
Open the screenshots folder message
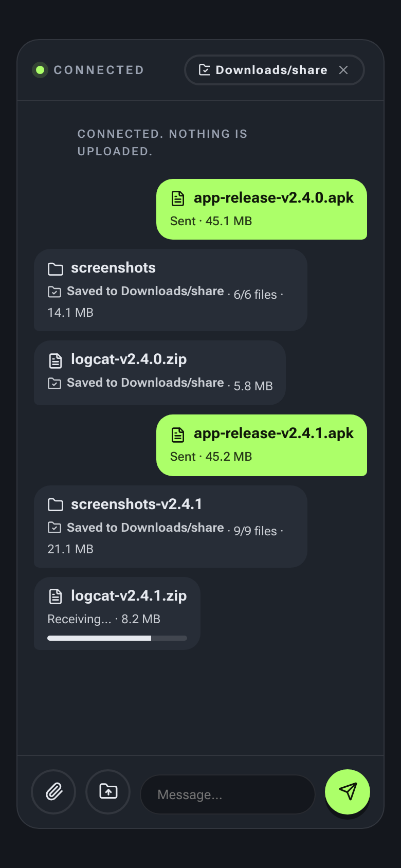tap(171, 290)
